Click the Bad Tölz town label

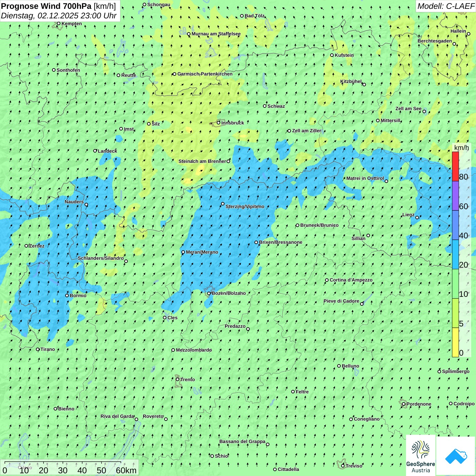254,16
